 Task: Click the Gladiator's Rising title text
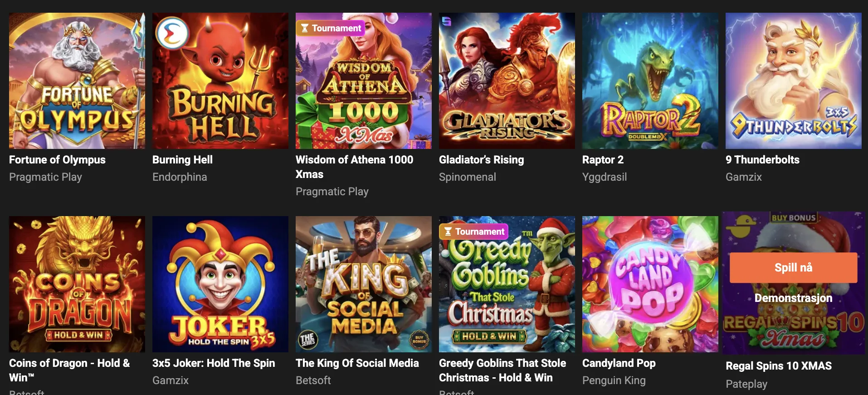click(x=481, y=160)
